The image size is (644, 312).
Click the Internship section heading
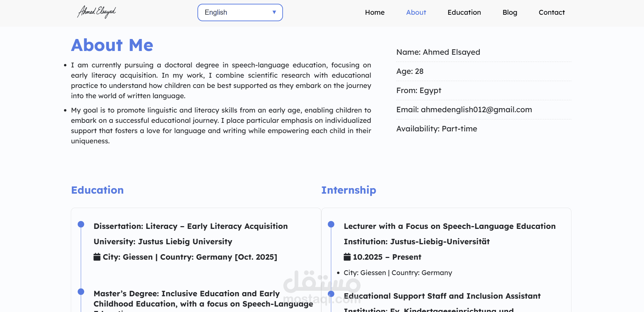coord(348,190)
